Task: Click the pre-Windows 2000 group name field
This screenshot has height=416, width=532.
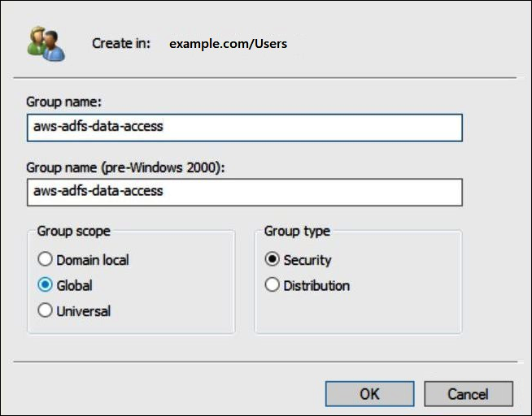Action: click(244, 192)
